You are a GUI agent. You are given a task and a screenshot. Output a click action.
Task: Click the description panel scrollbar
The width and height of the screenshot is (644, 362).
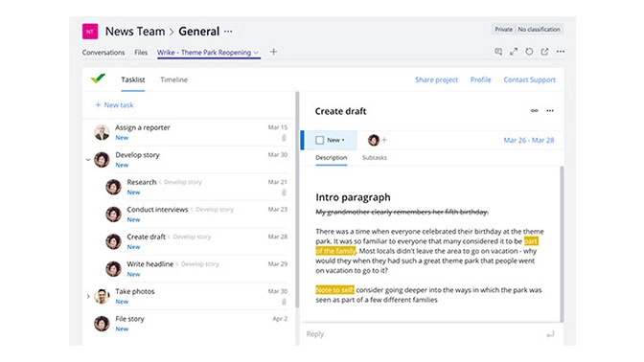(x=562, y=244)
